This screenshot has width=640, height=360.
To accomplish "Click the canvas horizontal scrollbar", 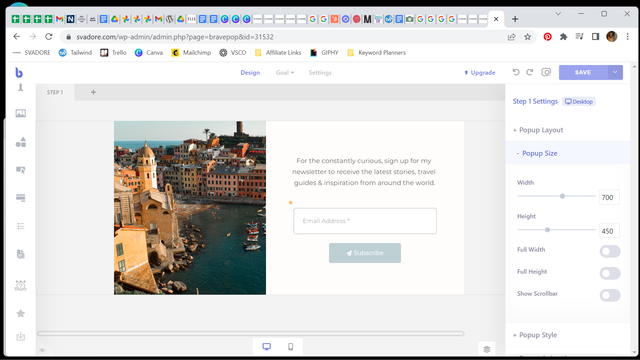I will click(251, 333).
